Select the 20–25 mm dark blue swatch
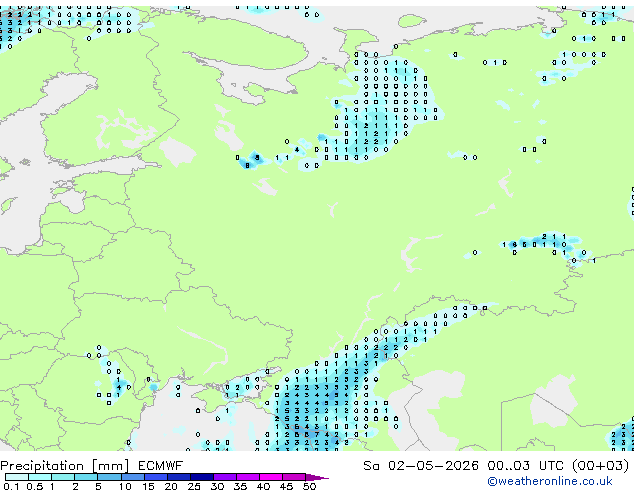 coord(178,477)
